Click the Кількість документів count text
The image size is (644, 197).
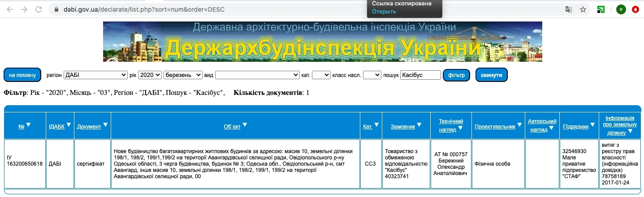271,93
